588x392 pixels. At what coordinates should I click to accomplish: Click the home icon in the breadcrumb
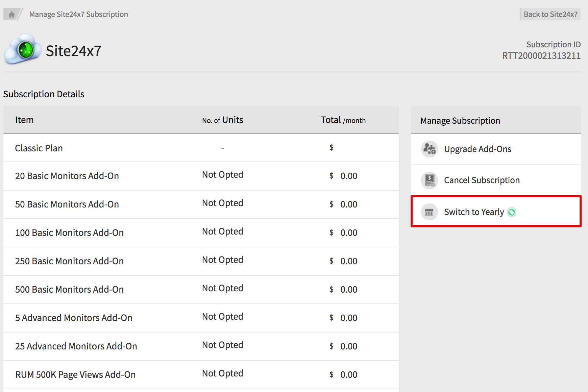[11, 15]
